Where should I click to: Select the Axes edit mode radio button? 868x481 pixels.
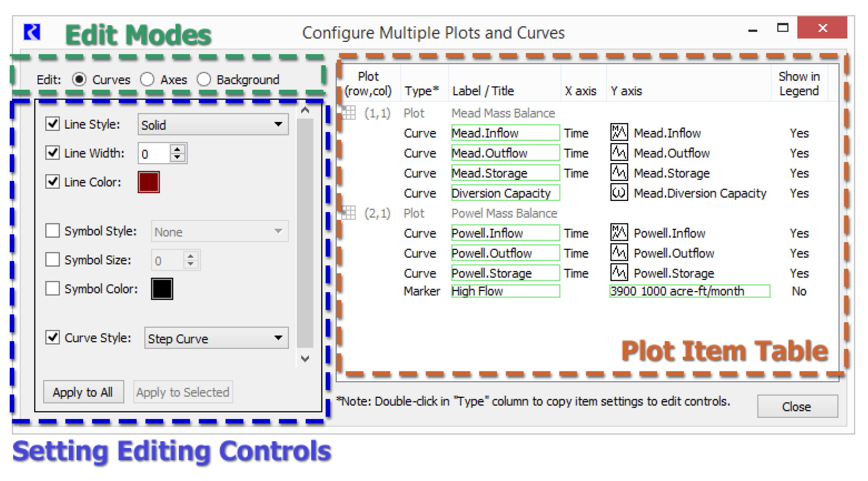pos(147,79)
